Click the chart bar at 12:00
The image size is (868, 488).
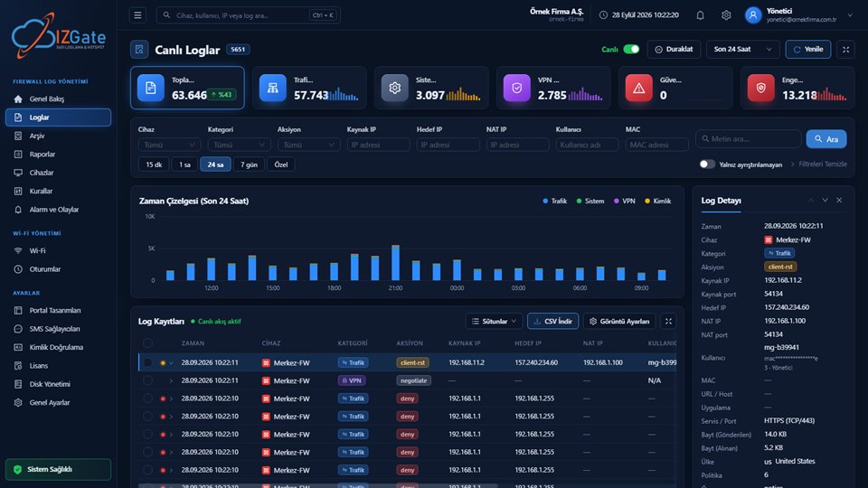[211, 269]
